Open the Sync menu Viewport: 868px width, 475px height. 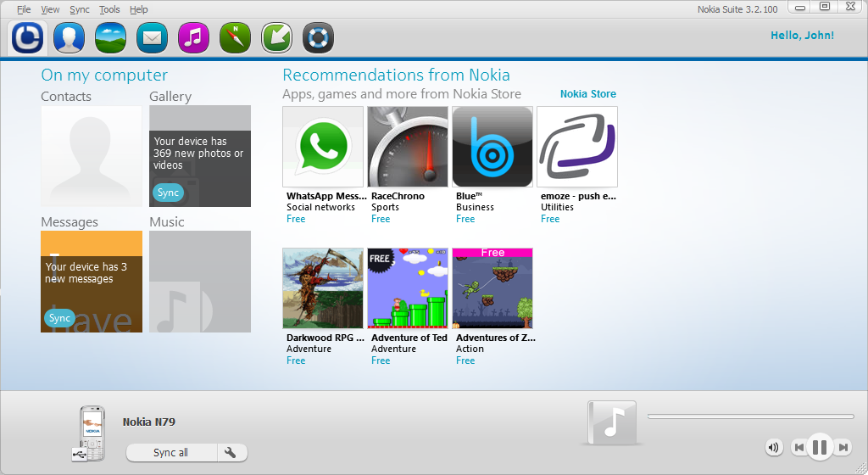pyautogui.click(x=79, y=9)
